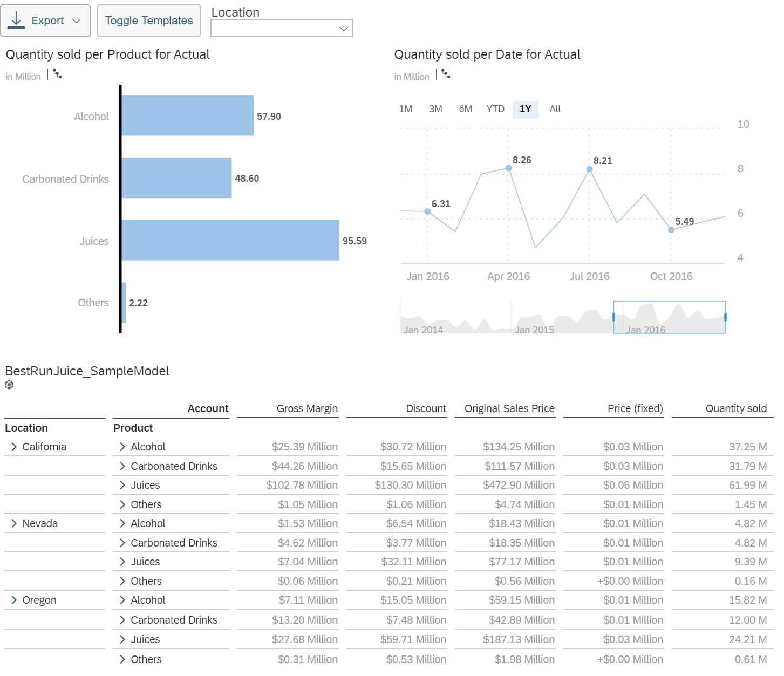The image size is (784, 676).
Task: Select the YTD time range tab
Action: (495, 109)
